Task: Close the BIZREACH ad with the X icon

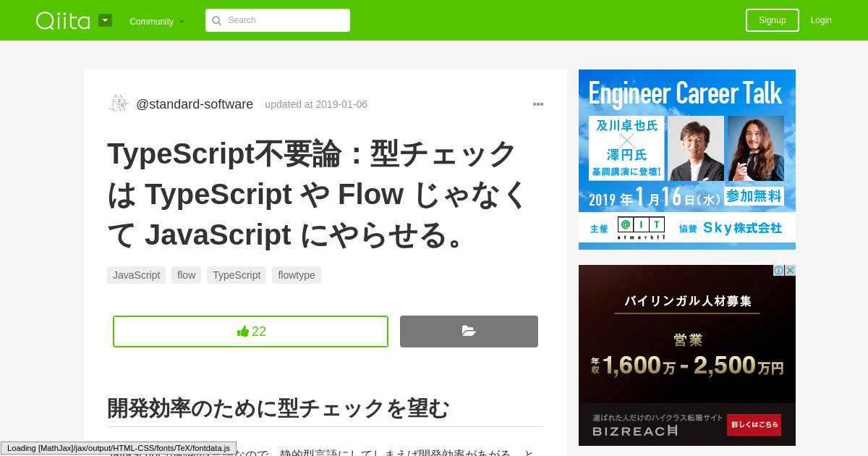Action: pyautogui.click(x=791, y=271)
